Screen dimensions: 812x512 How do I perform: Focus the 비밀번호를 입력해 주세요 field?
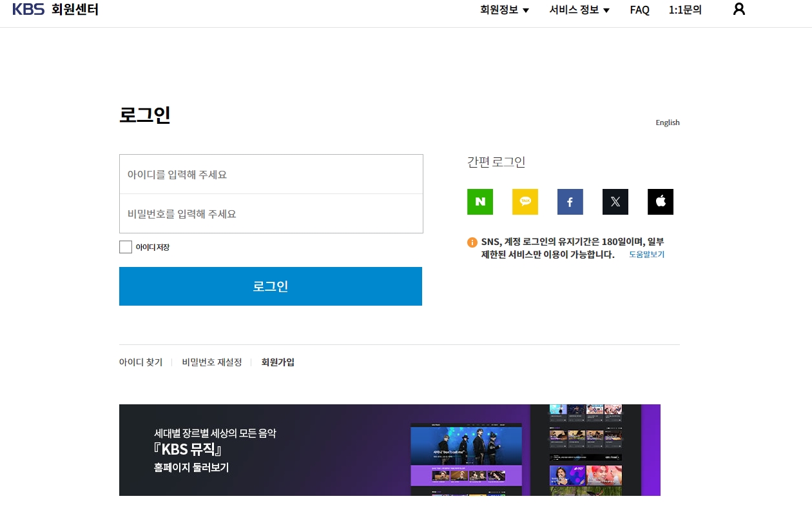pyautogui.click(x=271, y=213)
